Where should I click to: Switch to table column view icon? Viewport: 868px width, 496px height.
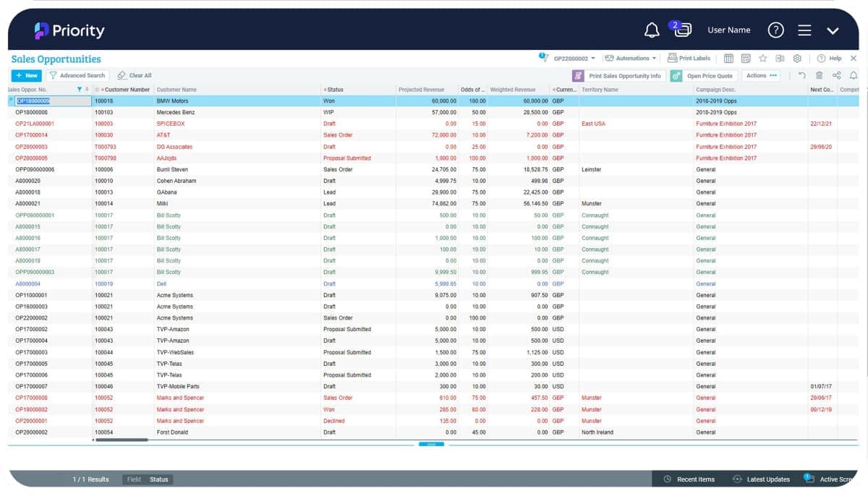click(x=728, y=59)
